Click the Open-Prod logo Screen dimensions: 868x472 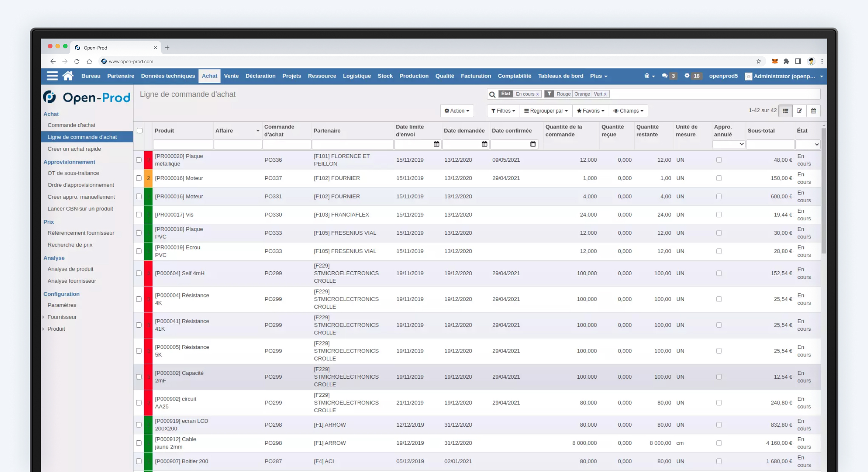(87, 97)
